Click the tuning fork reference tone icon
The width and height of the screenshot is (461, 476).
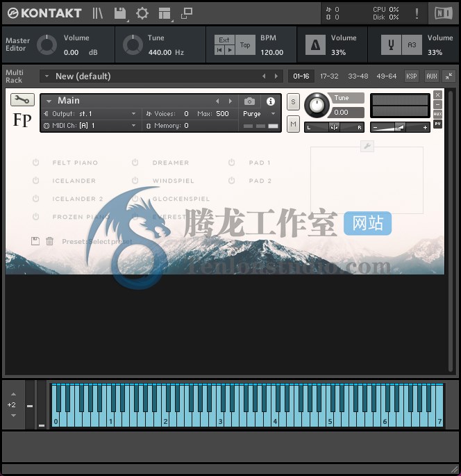point(391,45)
